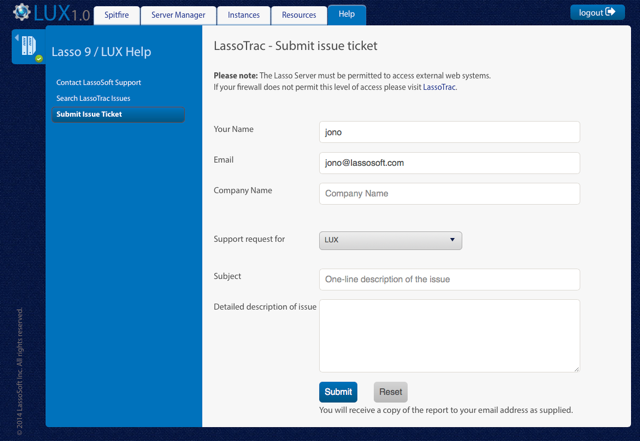640x441 pixels.
Task: Click the Company Name field
Action: point(449,194)
